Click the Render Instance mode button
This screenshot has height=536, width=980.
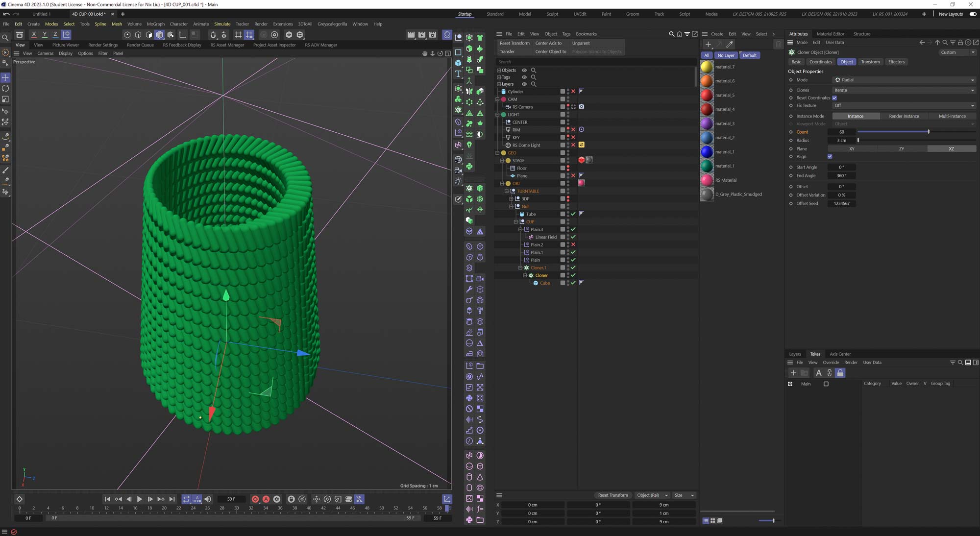(x=904, y=116)
